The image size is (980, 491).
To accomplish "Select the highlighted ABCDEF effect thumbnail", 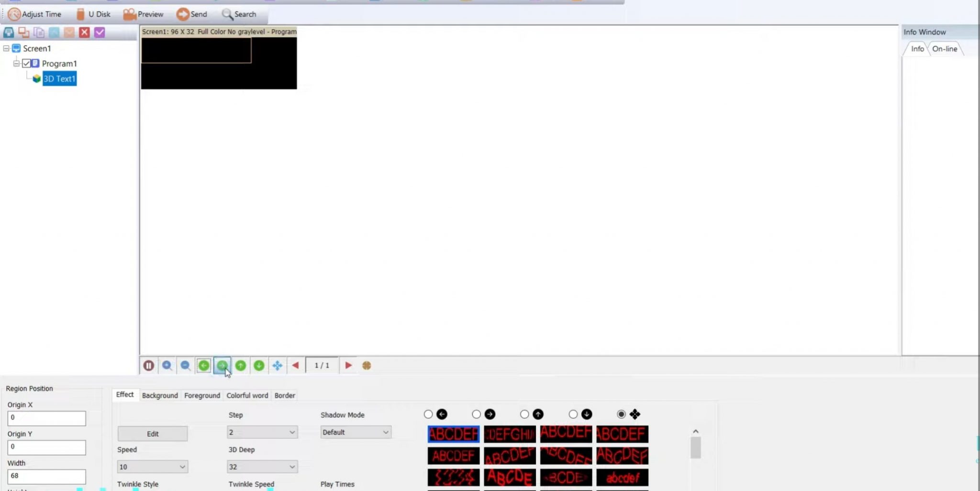I will pyautogui.click(x=452, y=434).
